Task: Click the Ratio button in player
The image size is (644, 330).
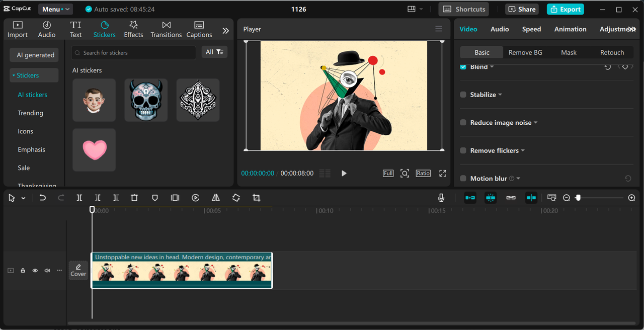Action: click(423, 173)
